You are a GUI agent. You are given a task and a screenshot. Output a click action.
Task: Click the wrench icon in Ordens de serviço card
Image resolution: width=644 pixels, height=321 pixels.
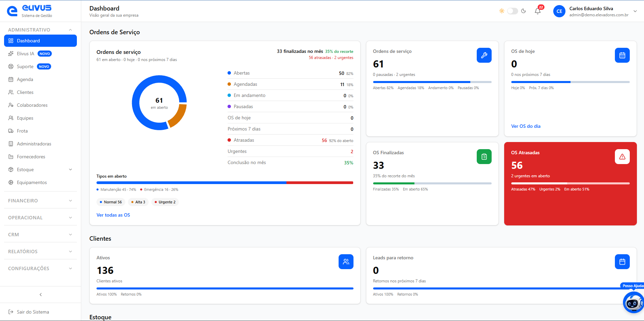[x=484, y=55]
